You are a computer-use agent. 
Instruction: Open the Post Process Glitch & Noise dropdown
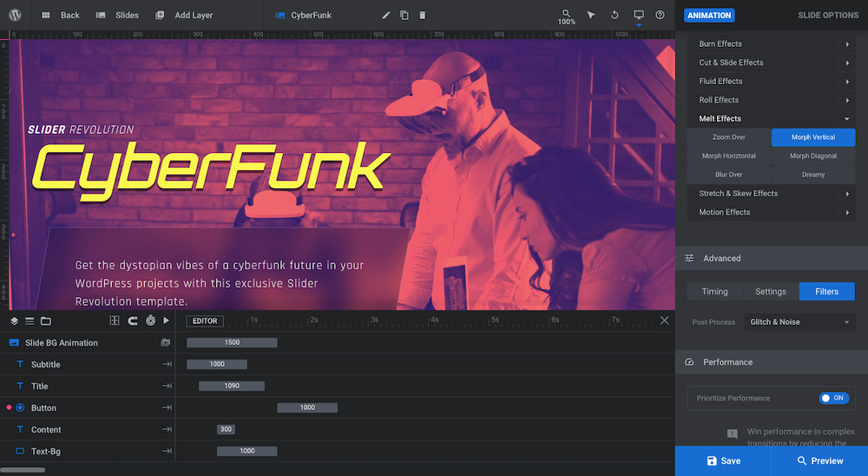[799, 322]
